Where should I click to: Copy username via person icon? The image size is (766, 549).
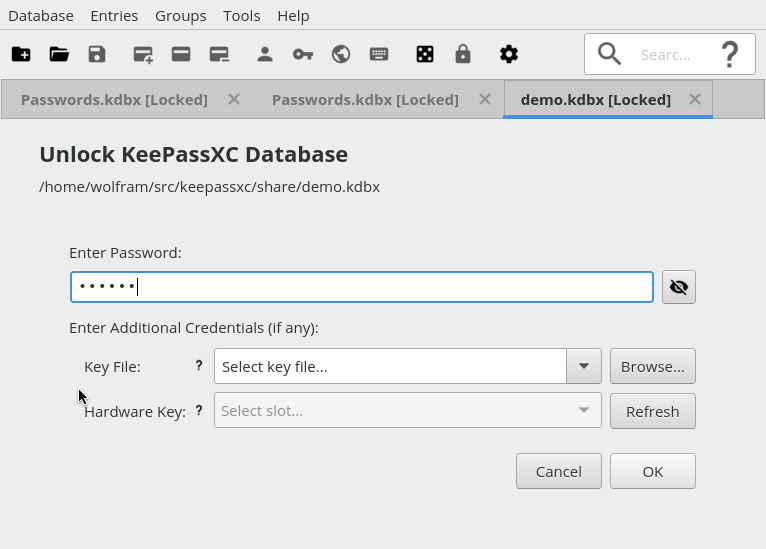tap(265, 54)
